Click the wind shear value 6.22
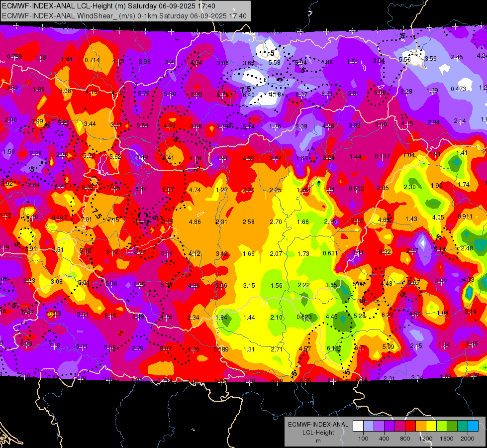 [x=388, y=315]
